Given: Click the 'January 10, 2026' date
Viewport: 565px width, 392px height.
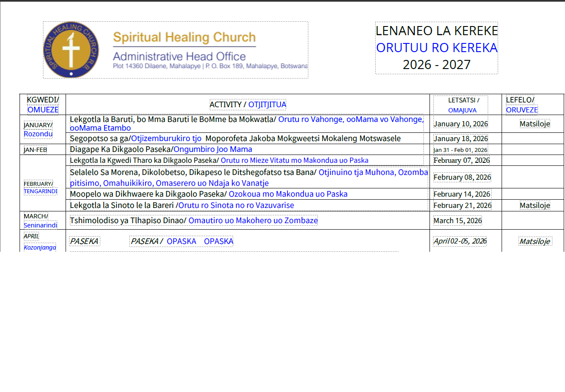Looking at the screenshot, I should [x=461, y=124].
